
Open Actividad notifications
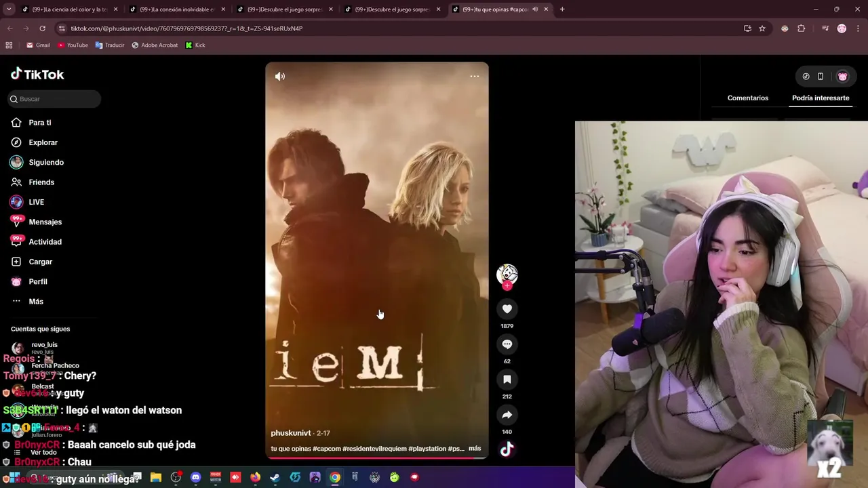(45, 242)
